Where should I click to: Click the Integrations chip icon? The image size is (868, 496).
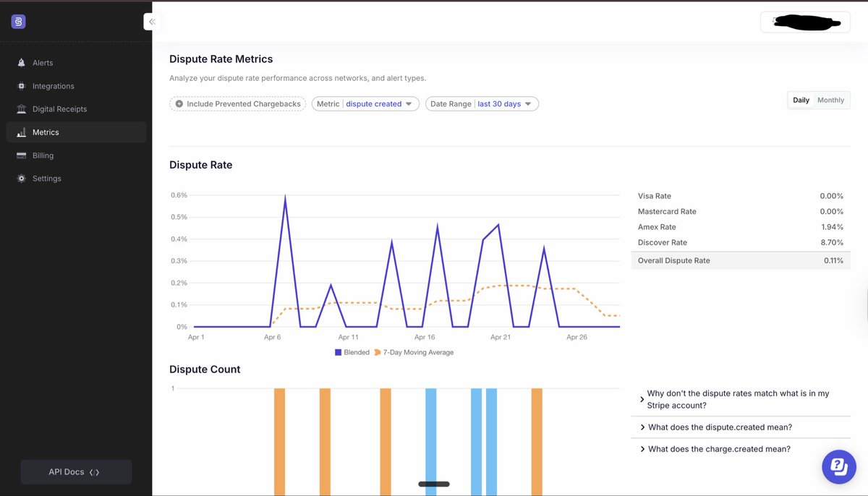click(21, 86)
